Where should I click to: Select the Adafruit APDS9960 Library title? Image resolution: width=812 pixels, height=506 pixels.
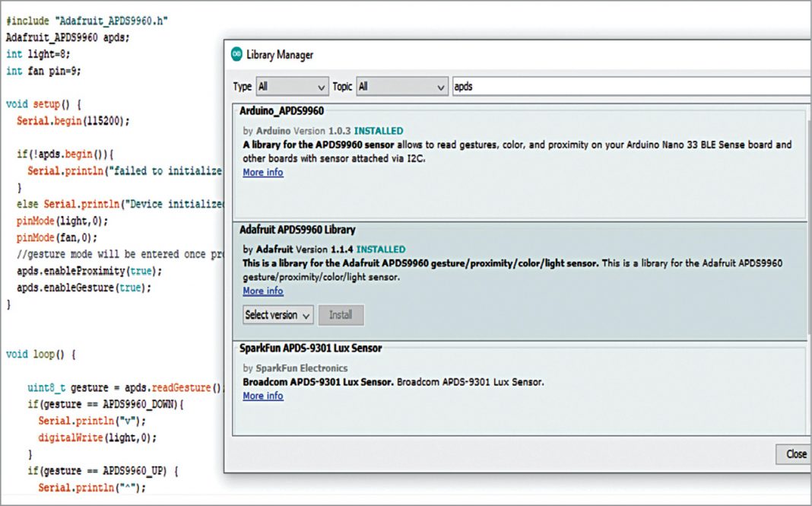point(297,230)
